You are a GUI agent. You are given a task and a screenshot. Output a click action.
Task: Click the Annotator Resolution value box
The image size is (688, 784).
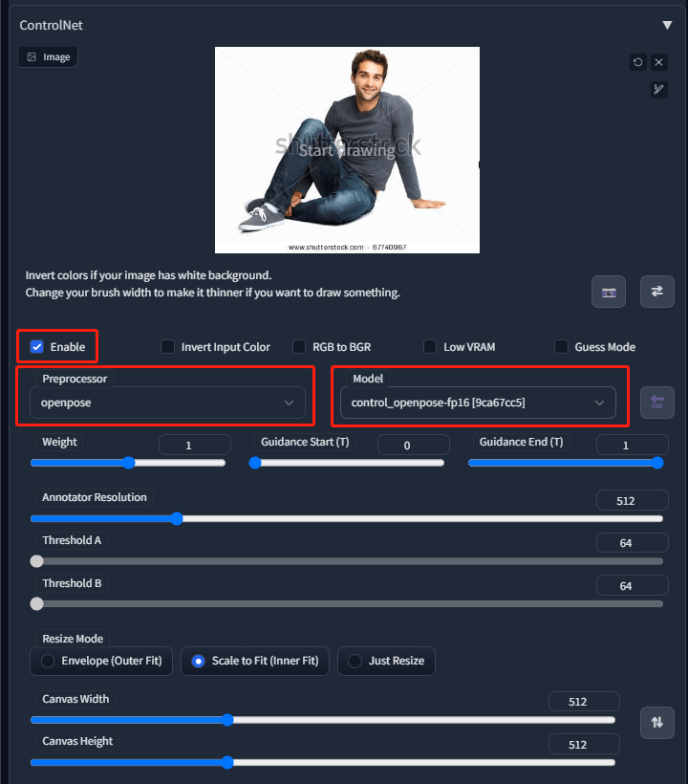632,500
